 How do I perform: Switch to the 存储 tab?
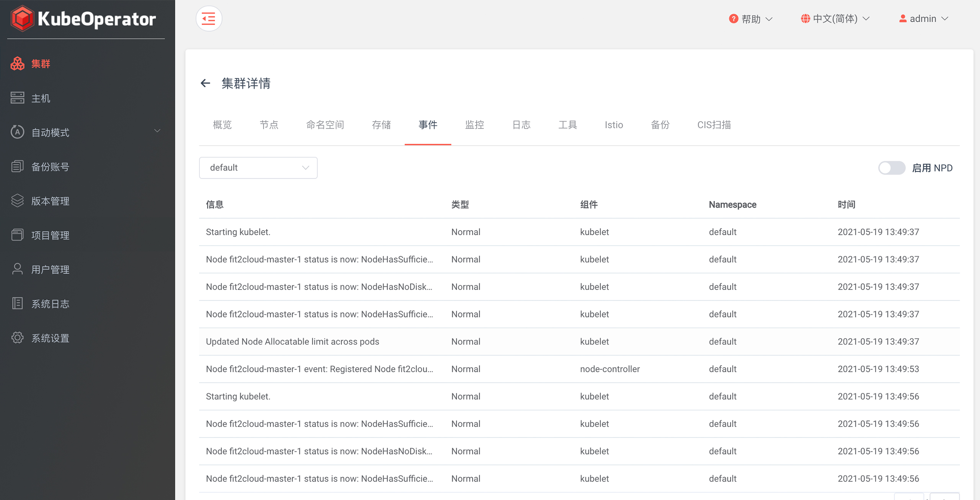point(381,125)
